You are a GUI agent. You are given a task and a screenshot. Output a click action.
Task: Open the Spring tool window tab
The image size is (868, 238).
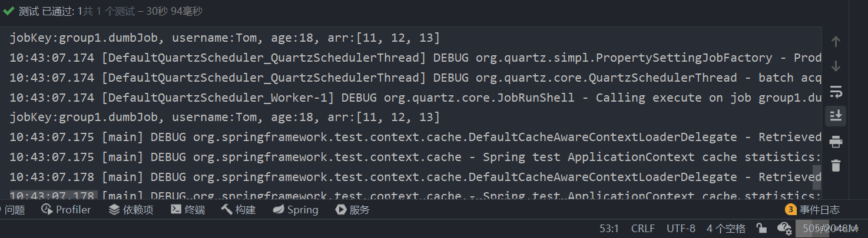[296, 210]
